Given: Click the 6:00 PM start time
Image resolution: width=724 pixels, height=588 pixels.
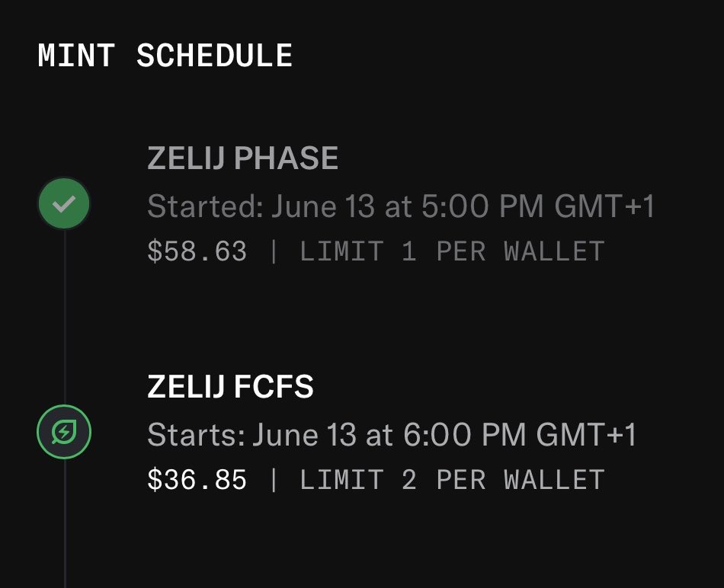Looking at the screenshot, I should 465,434.
